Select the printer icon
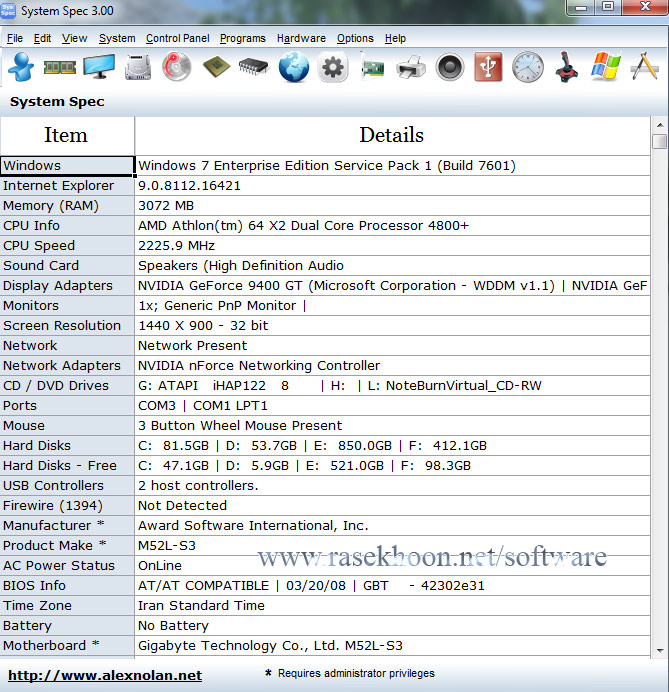 pos(411,68)
